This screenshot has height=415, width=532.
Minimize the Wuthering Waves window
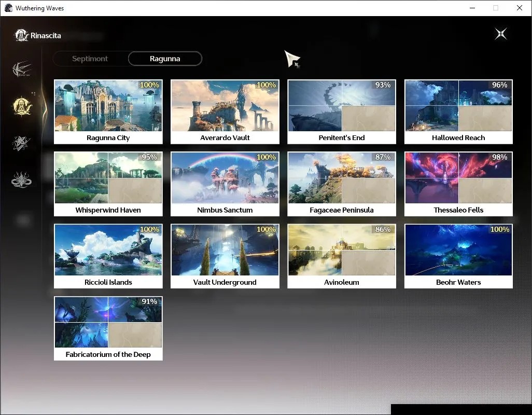(x=472, y=8)
